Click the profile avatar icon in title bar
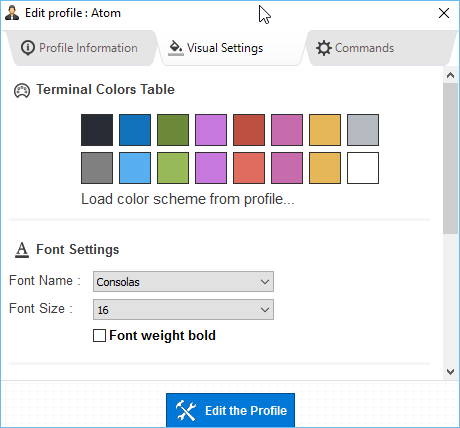 pyautogui.click(x=12, y=13)
